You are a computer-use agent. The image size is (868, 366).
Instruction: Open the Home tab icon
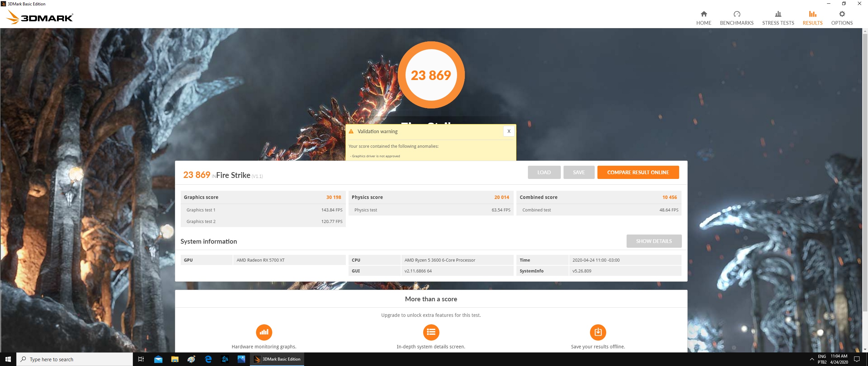pos(704,14)
